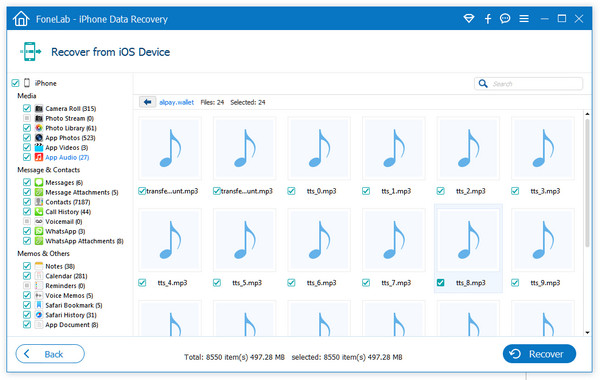
Task: Click the Photo Stream icon
Action: [39, 118]
